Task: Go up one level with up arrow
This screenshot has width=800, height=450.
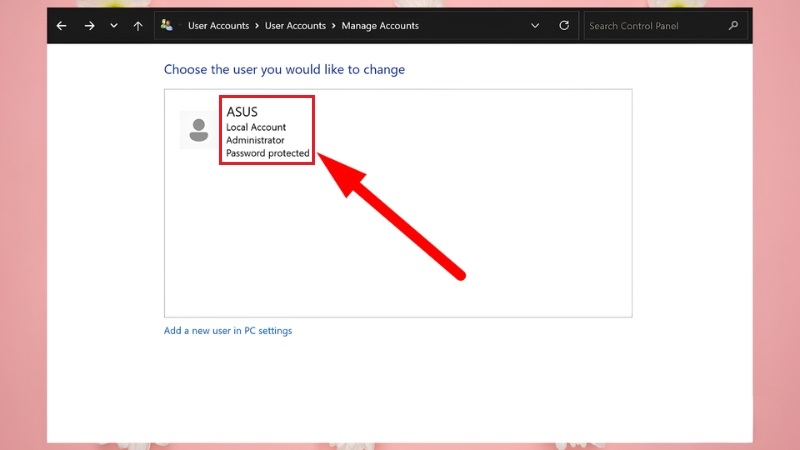Action: [x=138, y=26]
